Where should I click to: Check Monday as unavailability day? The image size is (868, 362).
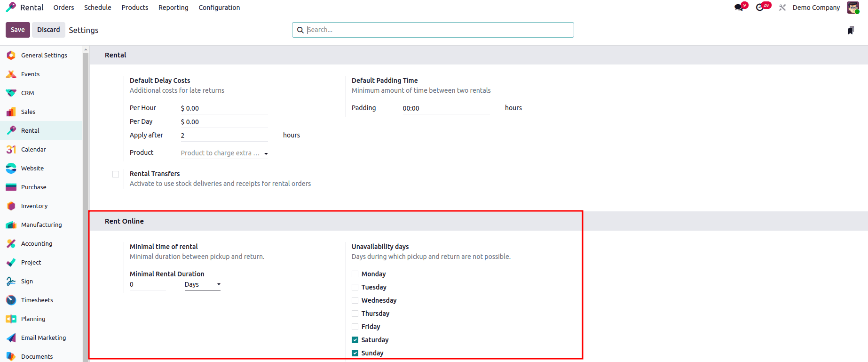tap(355, 274)
